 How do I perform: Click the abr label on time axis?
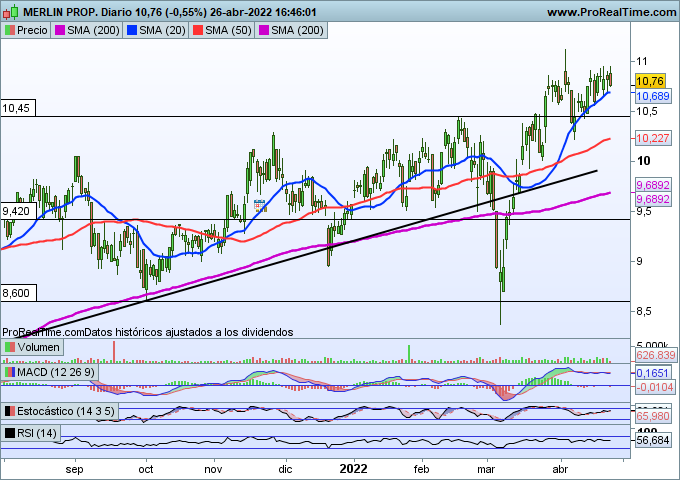pos(560,469)
